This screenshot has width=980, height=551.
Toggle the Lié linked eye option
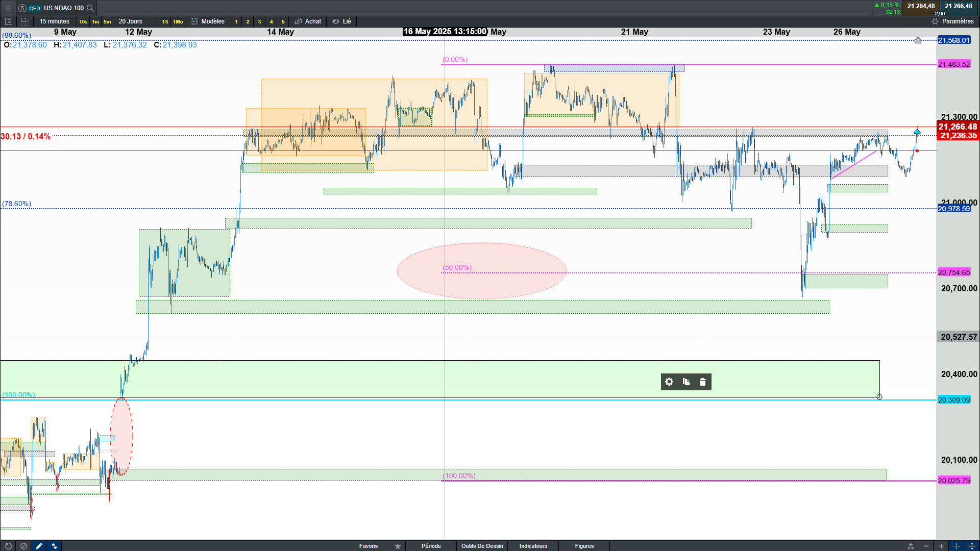[x=342, y=21]
